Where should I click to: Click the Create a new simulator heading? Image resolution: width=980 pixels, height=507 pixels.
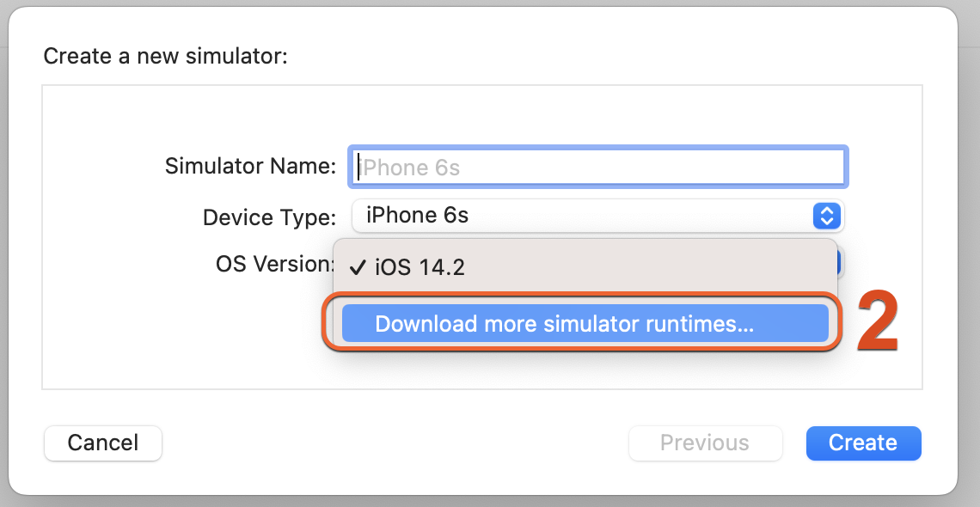coord(165,57)
